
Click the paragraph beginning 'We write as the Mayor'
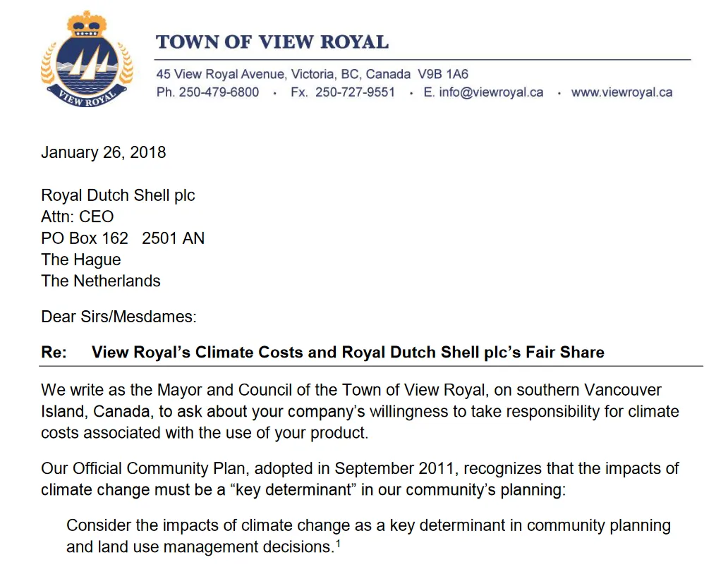click(x=360, y=412)
